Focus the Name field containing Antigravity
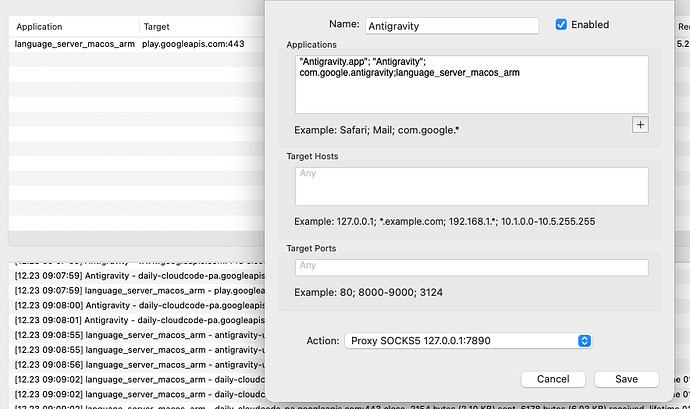The height and width of the screenshot is (409, 690). [452, 26]
